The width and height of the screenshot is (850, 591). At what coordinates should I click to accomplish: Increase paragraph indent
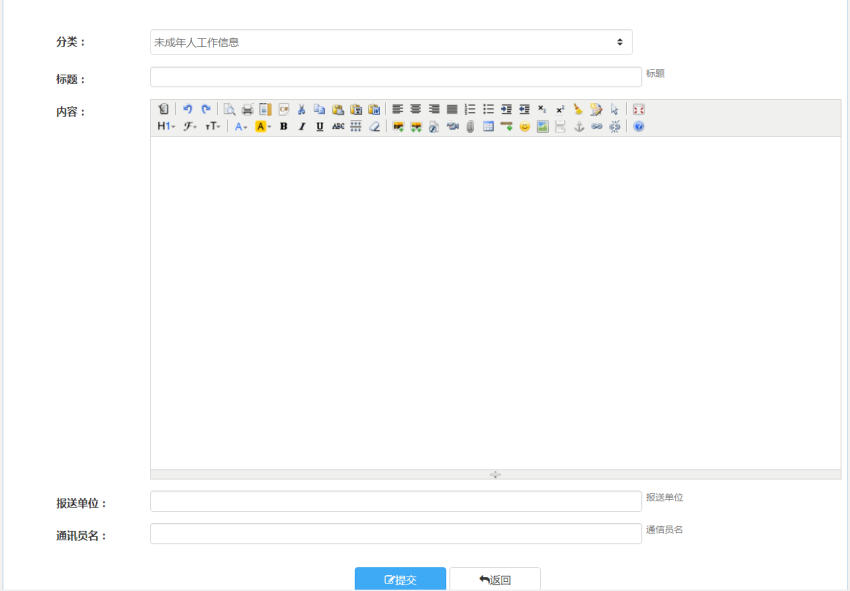click(506, 109)
